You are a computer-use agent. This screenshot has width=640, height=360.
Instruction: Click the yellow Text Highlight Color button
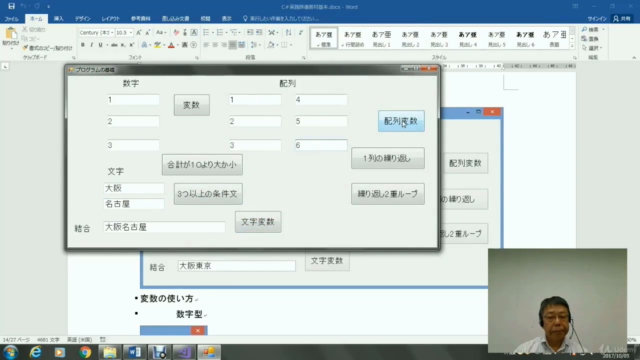(x=157, y=45)
